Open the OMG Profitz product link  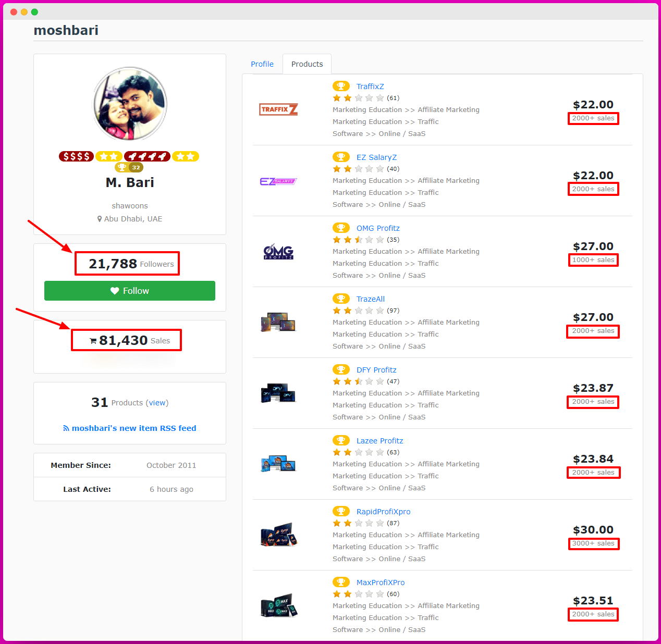point(378,228)
